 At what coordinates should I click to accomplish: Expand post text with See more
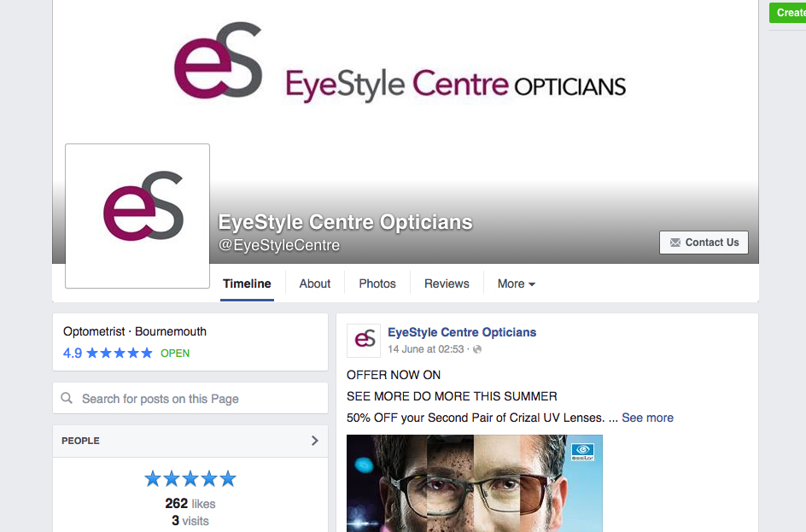647,418
